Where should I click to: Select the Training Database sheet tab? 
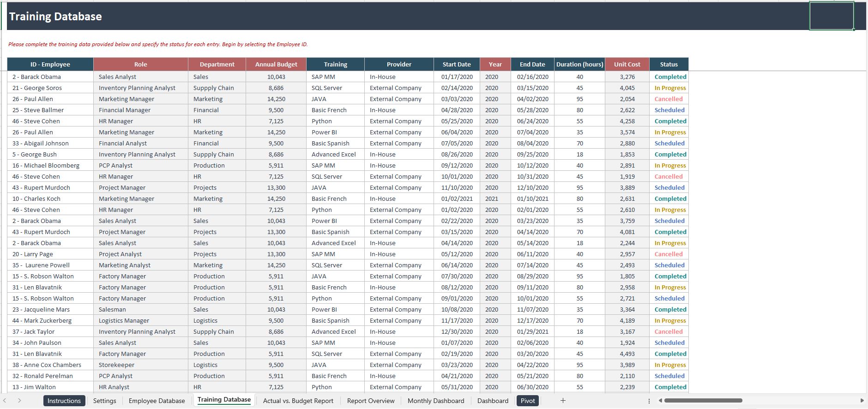(x=224, y=400)
